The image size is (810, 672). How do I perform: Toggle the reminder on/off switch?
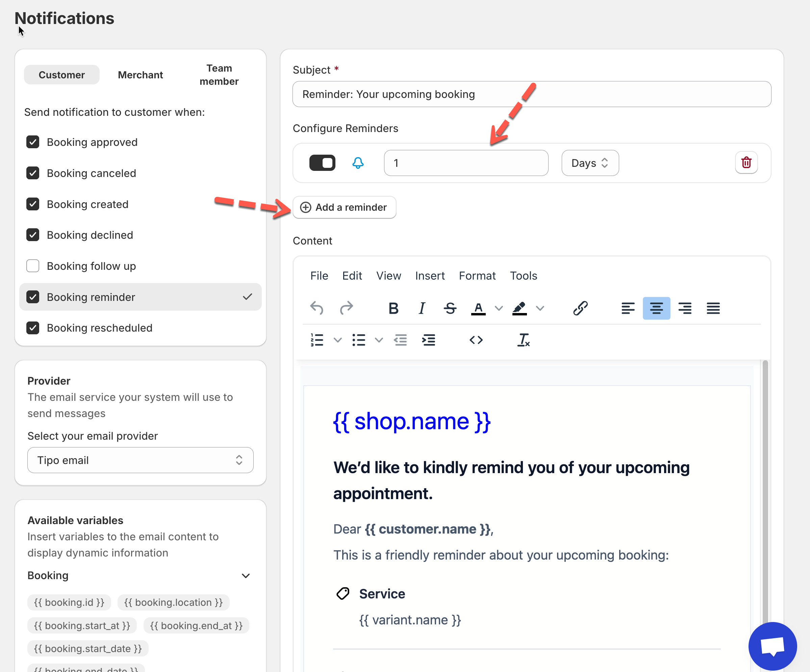(x=323, y=163)
